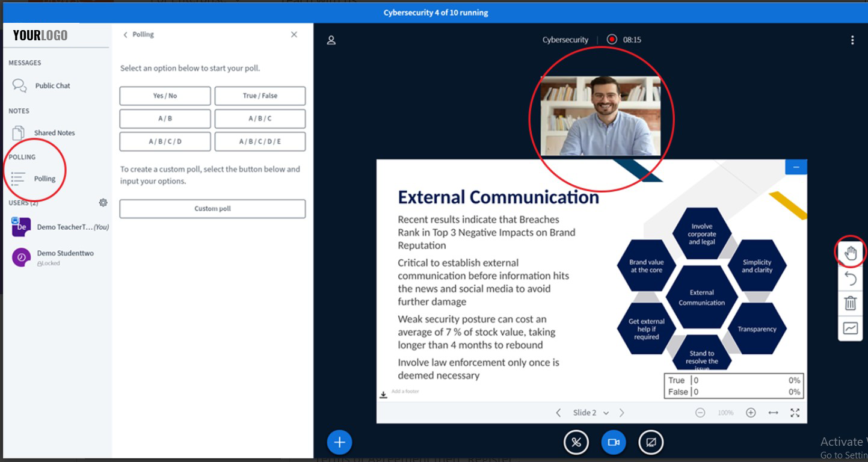Open Shared Notes in sidebar
Image resolution: width=868 pixels, height=462 pixels.
click(54, 133)
